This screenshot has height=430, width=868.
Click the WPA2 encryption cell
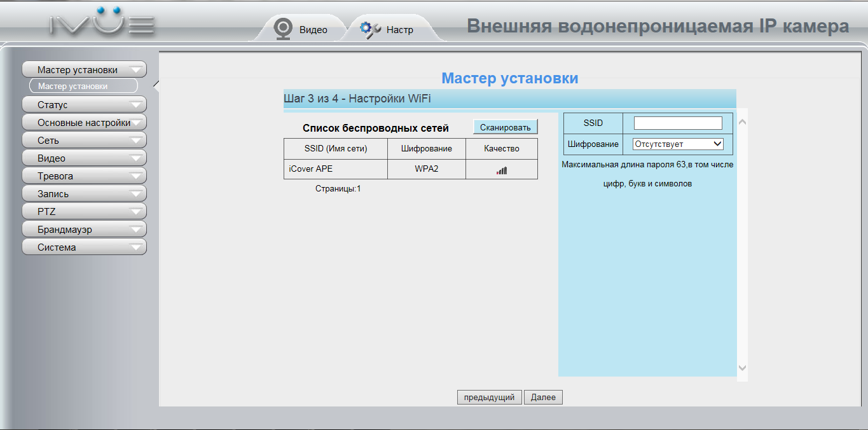[x=427, y=169]
